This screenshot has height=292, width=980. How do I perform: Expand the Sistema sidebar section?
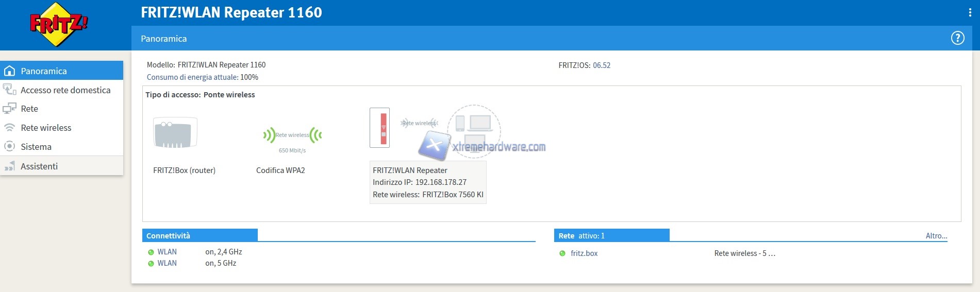pyautogui.click(x=36, y=147)
